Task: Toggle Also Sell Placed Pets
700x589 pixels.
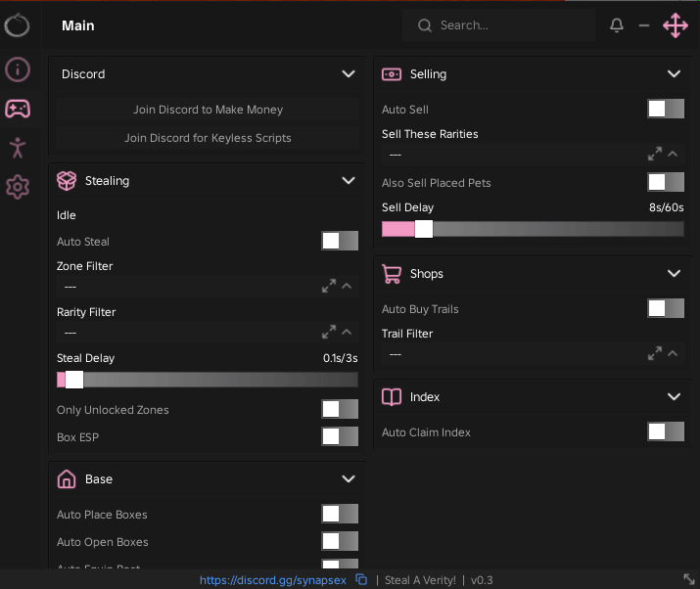Action: pos(666,182)
